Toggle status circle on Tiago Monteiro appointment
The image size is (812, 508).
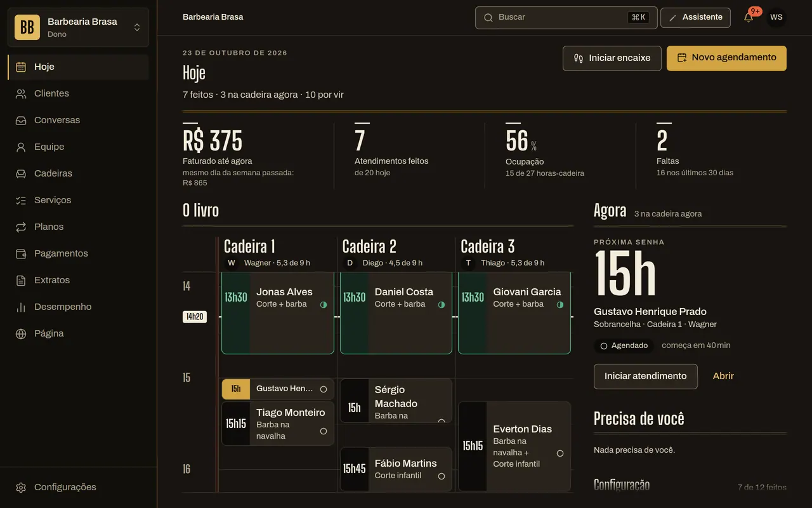[x=324, y=431]
